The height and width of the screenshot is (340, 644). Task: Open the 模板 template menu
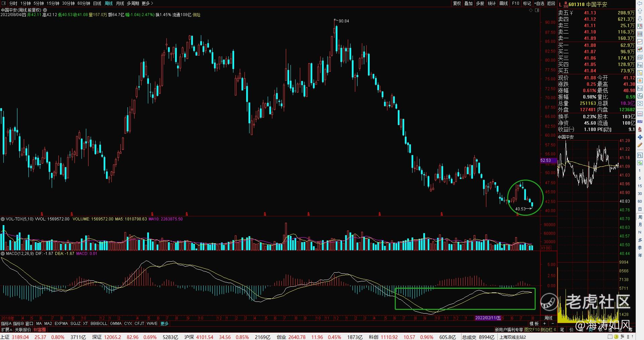[534, 324]
